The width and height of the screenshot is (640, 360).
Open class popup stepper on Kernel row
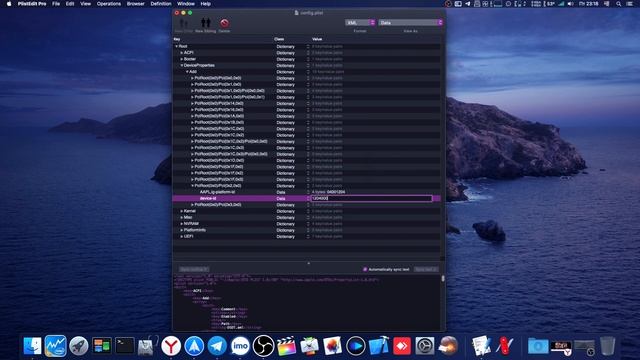click(308, 211)
